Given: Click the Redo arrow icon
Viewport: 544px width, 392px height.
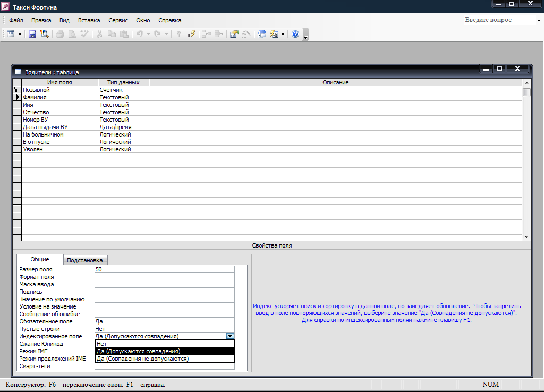Looking at the screenshot, I should point(157,34).
